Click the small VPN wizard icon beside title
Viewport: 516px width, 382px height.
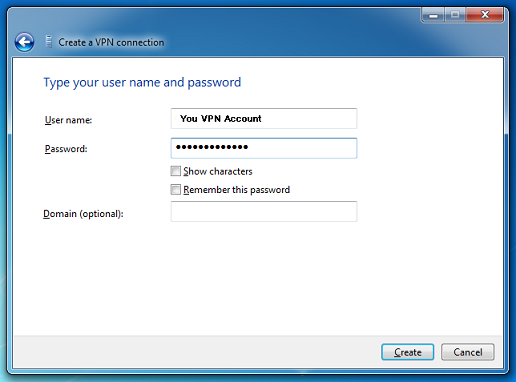[49, 42]
